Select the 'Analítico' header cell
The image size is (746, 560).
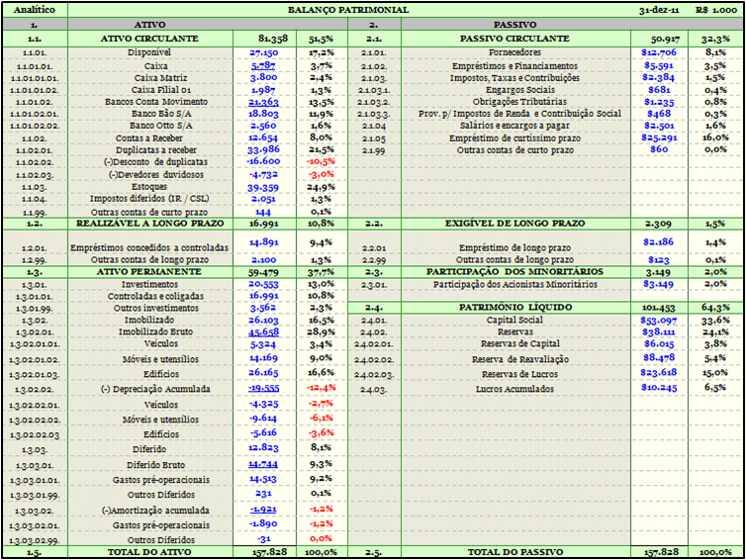pos(35,10)
